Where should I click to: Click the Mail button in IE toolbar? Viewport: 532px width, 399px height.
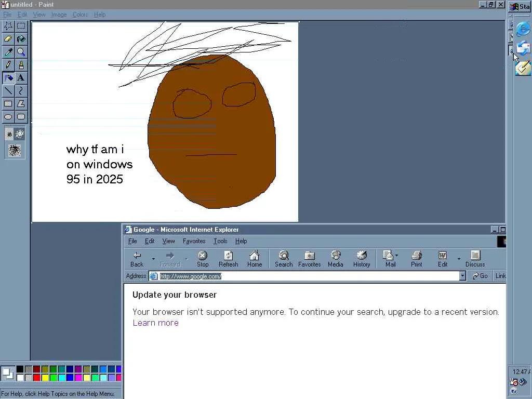pos(390,259)
